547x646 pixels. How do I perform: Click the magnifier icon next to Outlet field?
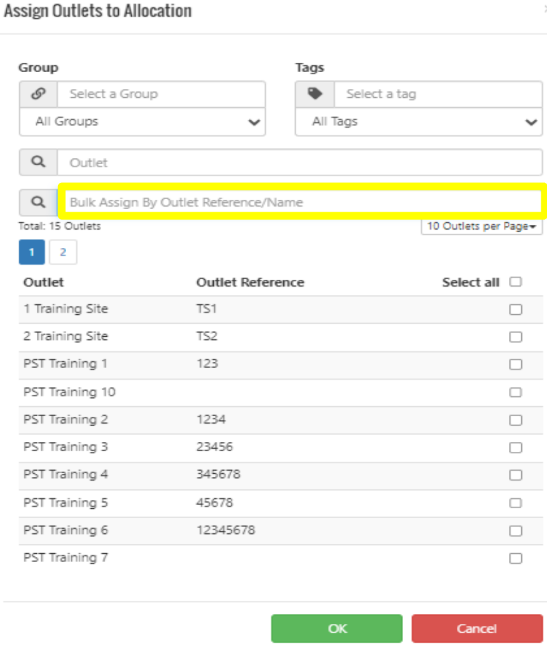38,162
